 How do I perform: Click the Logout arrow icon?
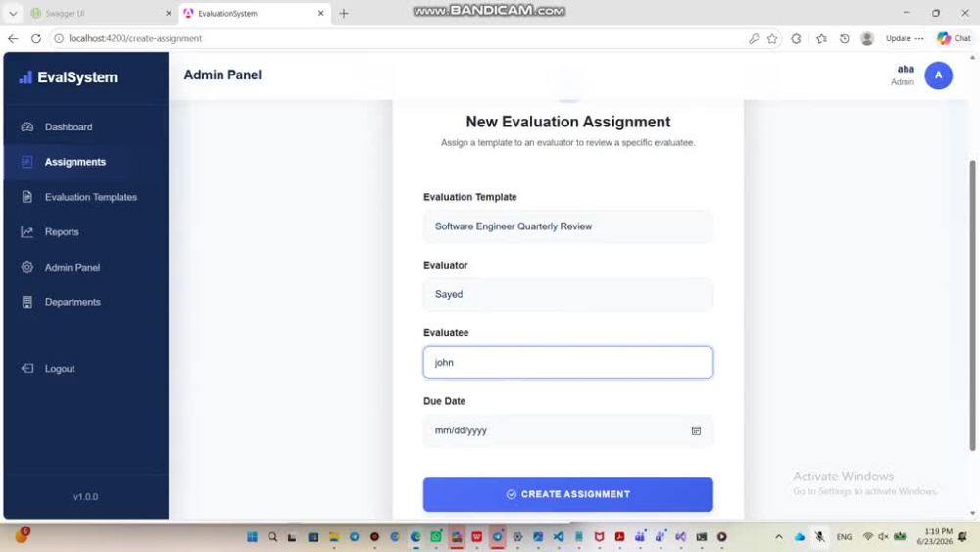click(26, 369)
